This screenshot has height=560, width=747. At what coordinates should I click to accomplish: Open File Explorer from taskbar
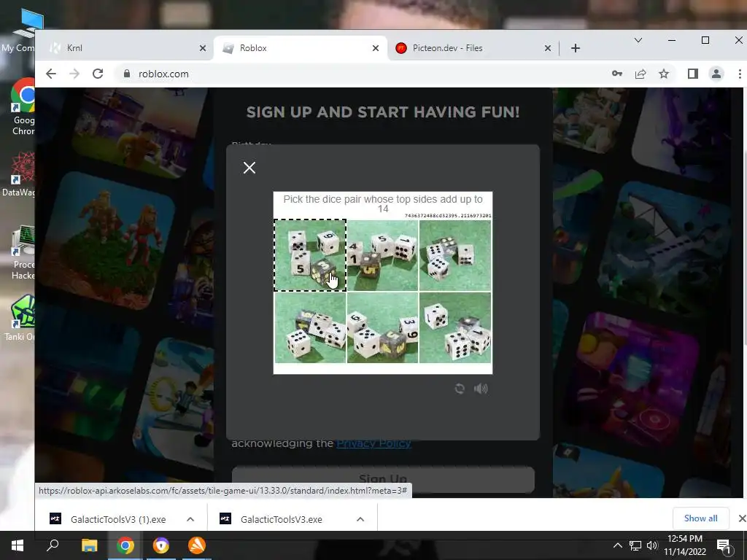tap(89, 545)
